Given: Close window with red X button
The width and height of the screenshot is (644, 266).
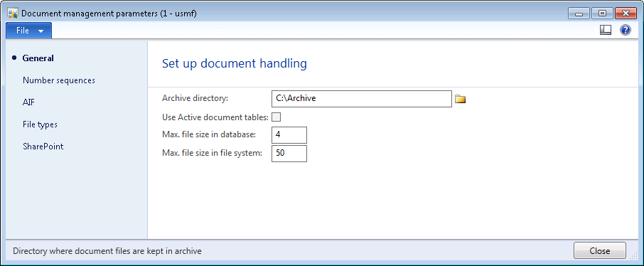Looking at the screenshot, I should tap(626, 14).
